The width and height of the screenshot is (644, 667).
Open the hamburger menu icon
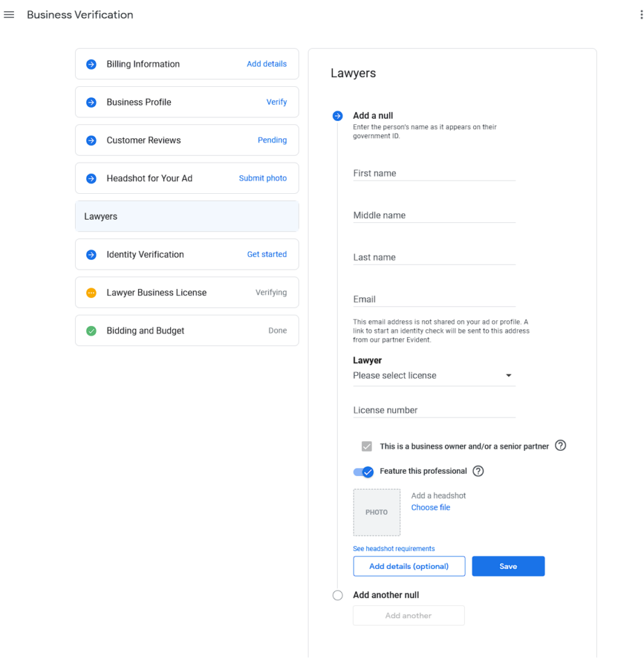click(x=9, y=15)
